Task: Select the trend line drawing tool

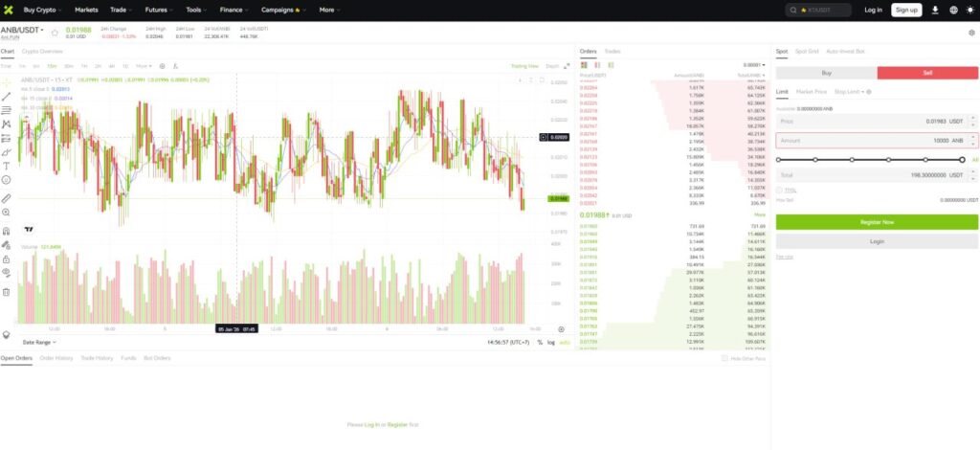Action: click(x=7, y=97)
